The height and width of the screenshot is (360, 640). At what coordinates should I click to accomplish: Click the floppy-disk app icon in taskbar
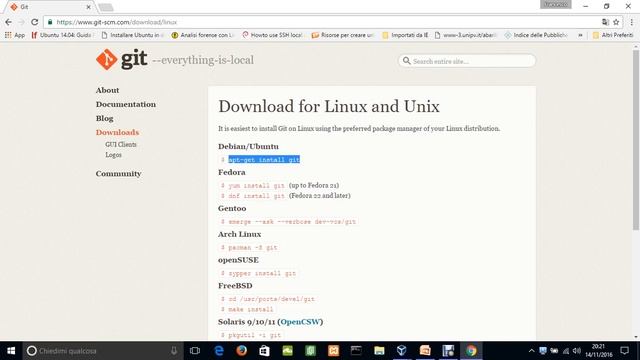click(x=448, y=351)
